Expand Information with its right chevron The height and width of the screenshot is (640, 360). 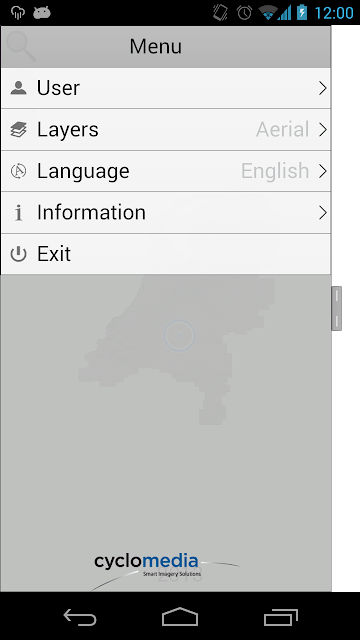click(322, 213)
